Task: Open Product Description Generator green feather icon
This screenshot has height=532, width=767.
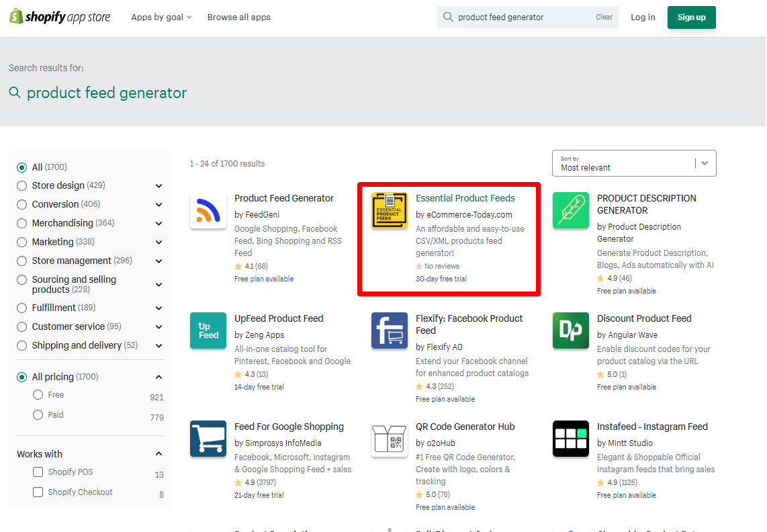Action: (x=571, y=210)
